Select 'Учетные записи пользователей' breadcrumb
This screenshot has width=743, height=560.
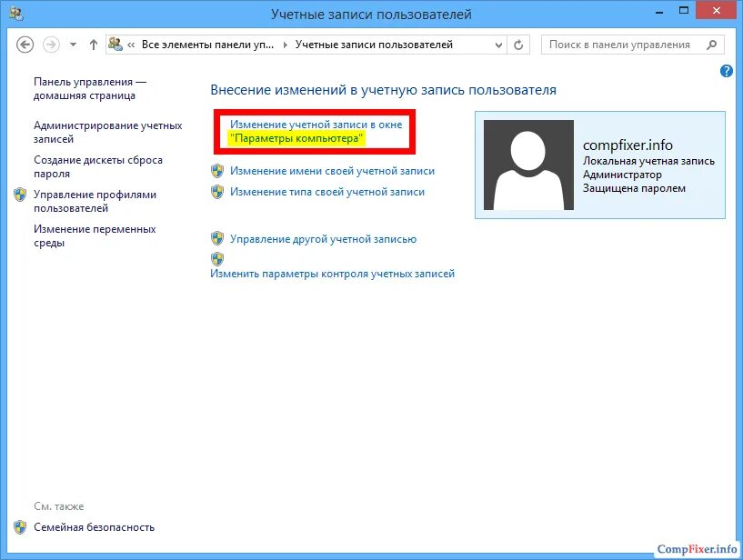(x=374, y=45)
